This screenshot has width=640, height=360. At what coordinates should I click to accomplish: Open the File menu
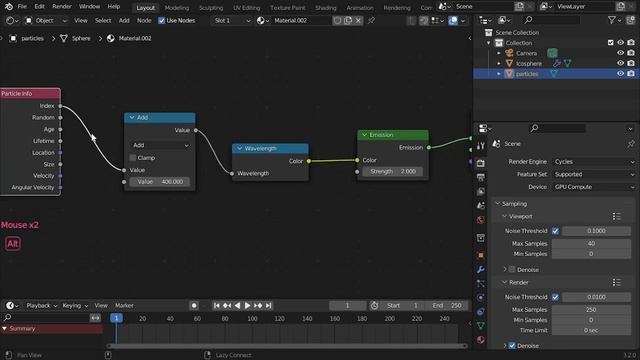click(x=22, y=7)
